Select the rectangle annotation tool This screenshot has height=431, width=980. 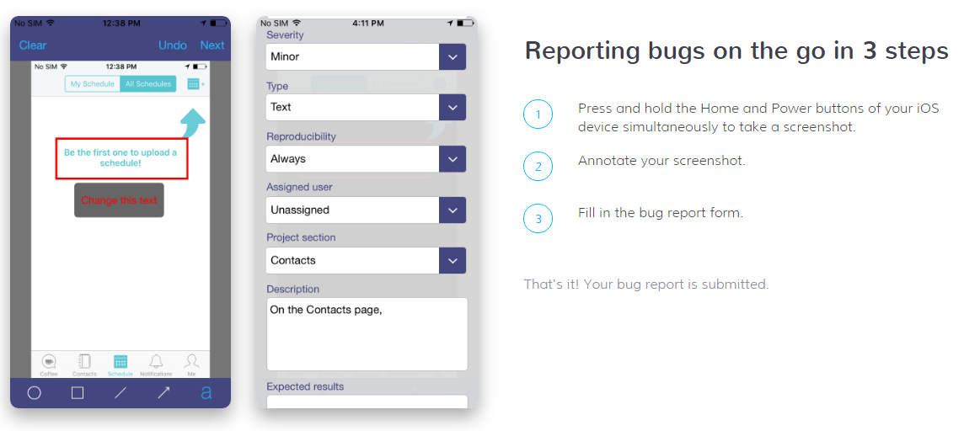point(78,392)
